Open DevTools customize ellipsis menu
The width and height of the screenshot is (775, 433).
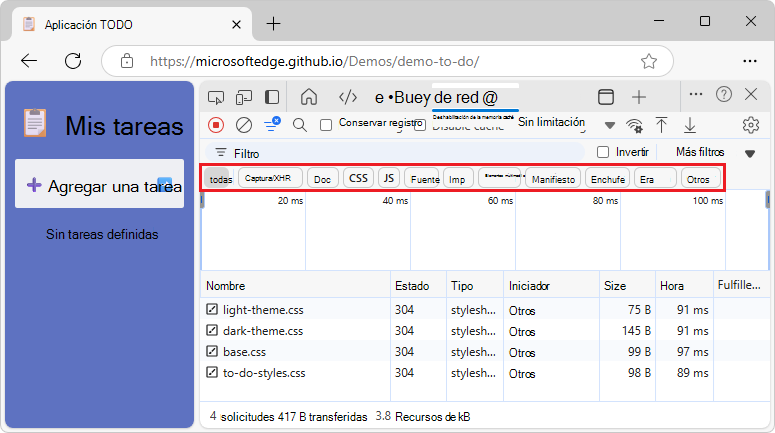696,94
